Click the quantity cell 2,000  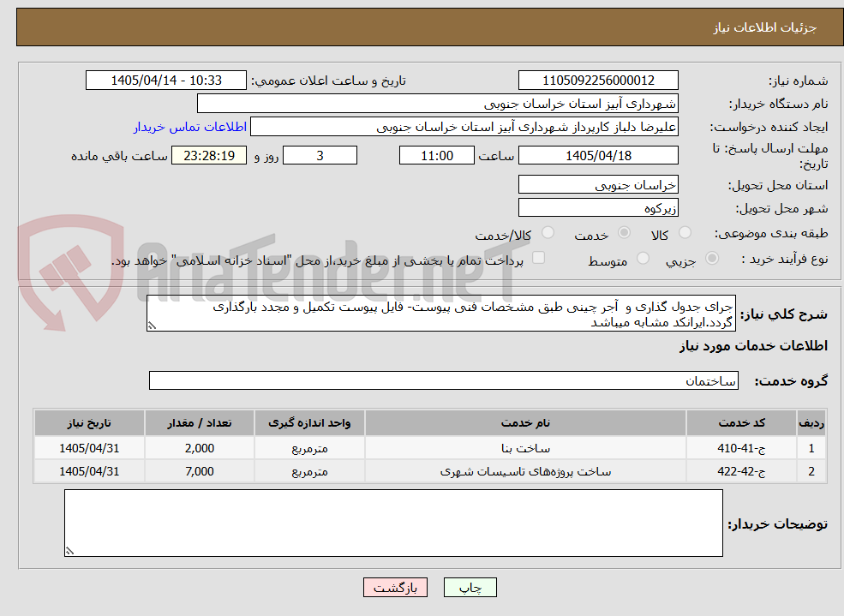[199, 447]
